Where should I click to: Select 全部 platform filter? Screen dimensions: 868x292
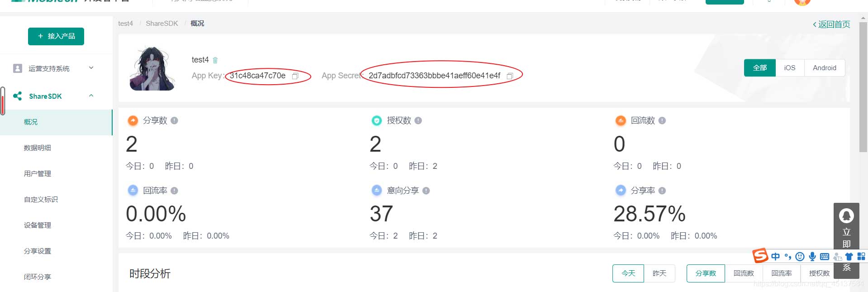760,68
